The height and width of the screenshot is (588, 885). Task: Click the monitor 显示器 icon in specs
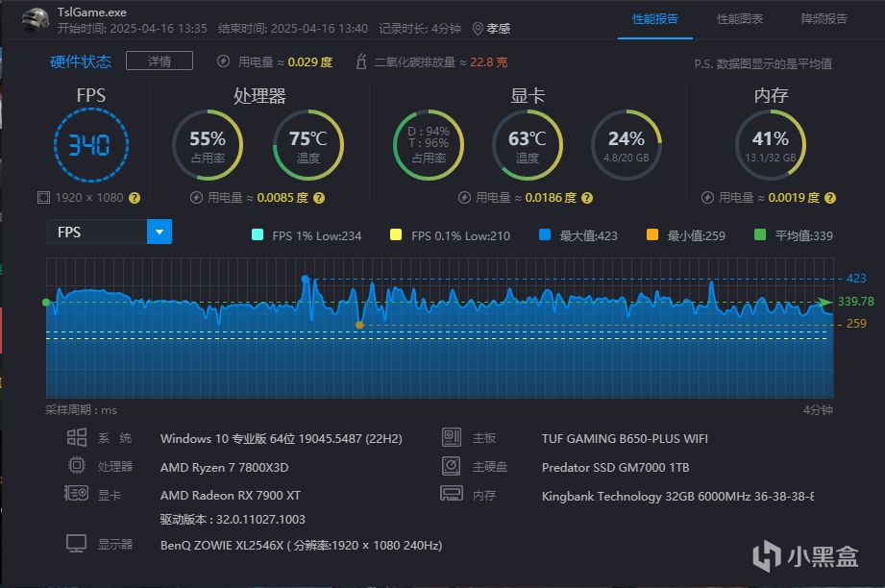76,544
